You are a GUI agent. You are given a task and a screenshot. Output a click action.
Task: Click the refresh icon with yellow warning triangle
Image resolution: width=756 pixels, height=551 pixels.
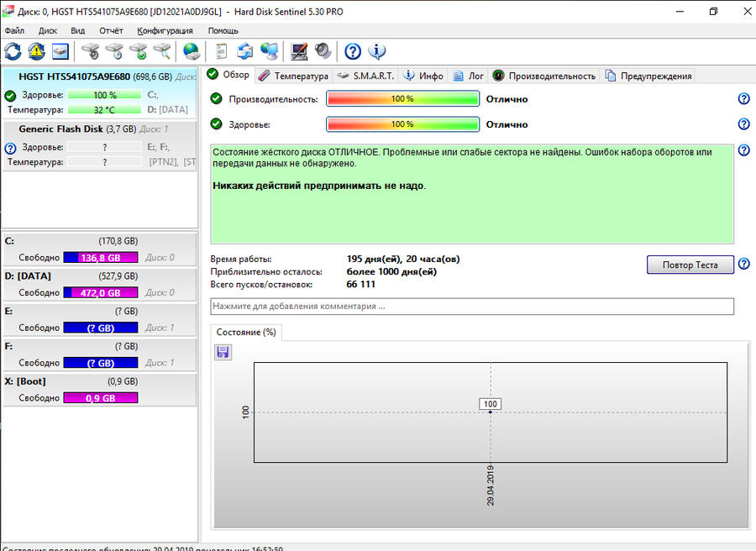37,51
